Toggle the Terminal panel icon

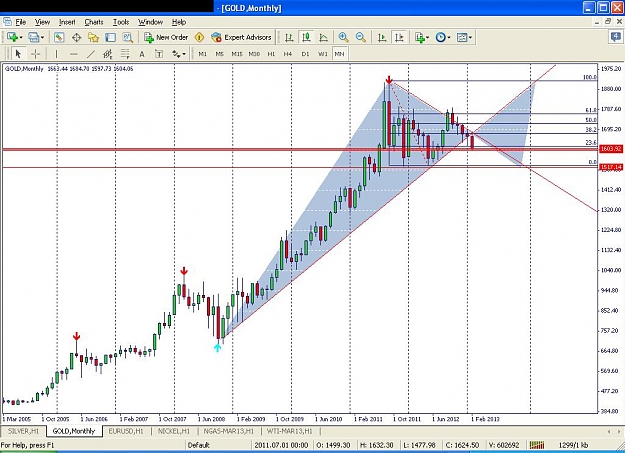pyautogui.click(x=110, y=37)
